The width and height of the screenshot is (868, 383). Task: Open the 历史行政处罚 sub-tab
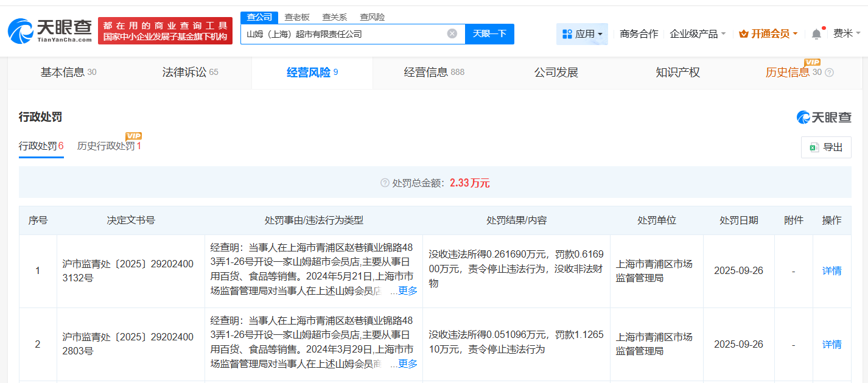[108, 146]
